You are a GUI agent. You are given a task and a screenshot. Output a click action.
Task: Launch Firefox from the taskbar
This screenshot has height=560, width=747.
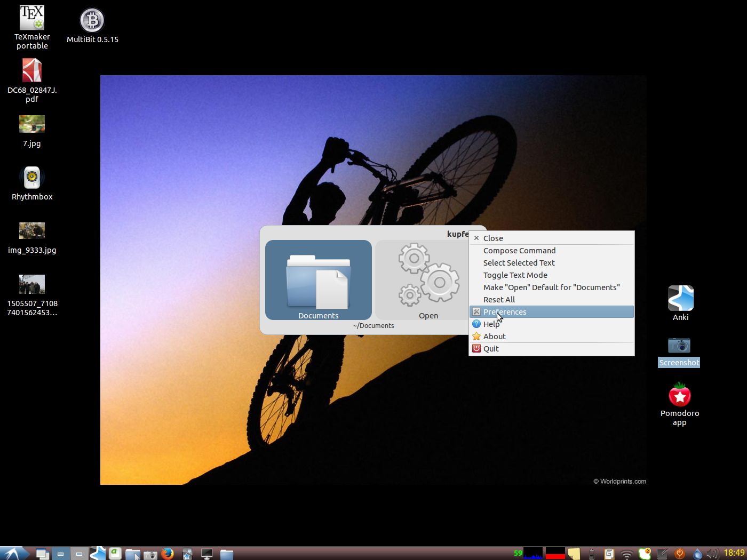[x=168, y=554]
